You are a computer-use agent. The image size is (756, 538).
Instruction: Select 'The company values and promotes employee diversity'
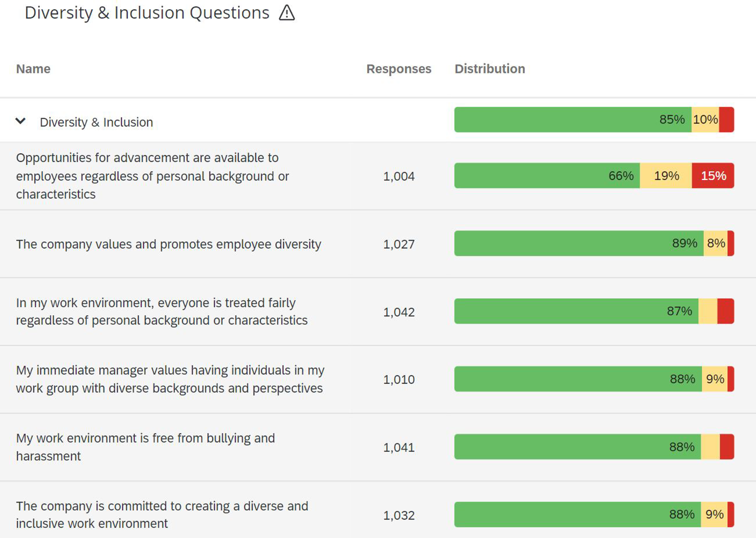click(169, 244)
